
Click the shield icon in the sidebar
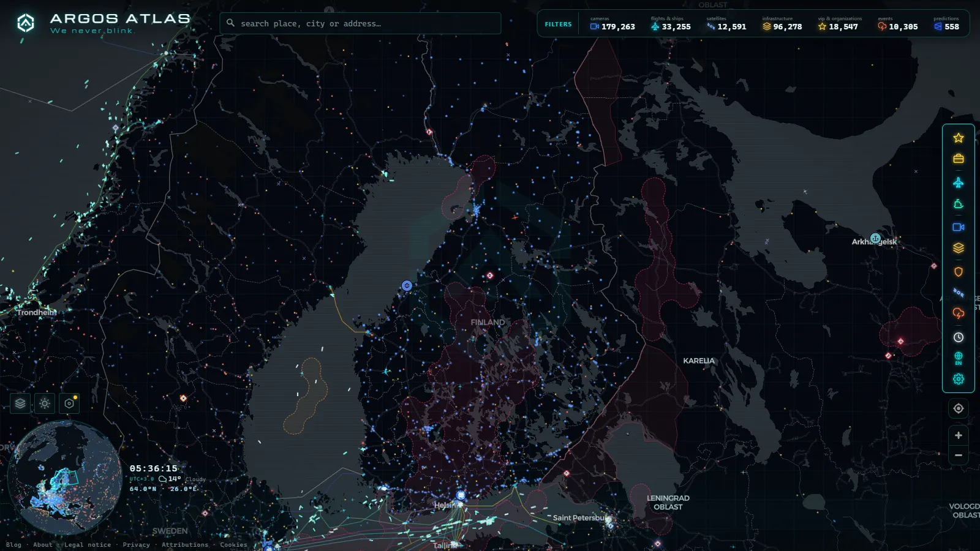tap(959, 272)
